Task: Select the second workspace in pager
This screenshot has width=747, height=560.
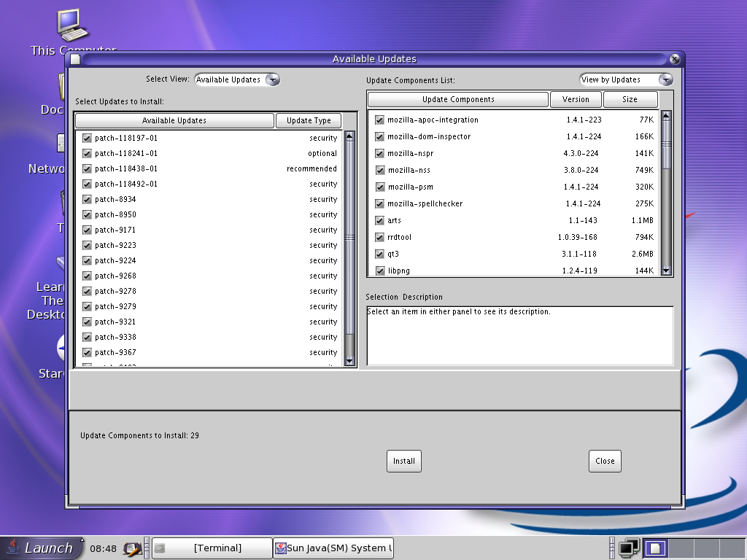Action: 681,548
